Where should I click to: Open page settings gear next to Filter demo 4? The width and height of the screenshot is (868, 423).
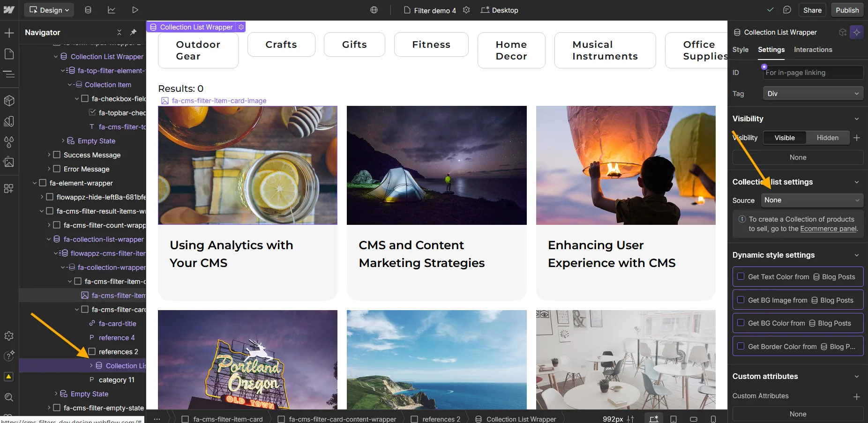[466, 10]
